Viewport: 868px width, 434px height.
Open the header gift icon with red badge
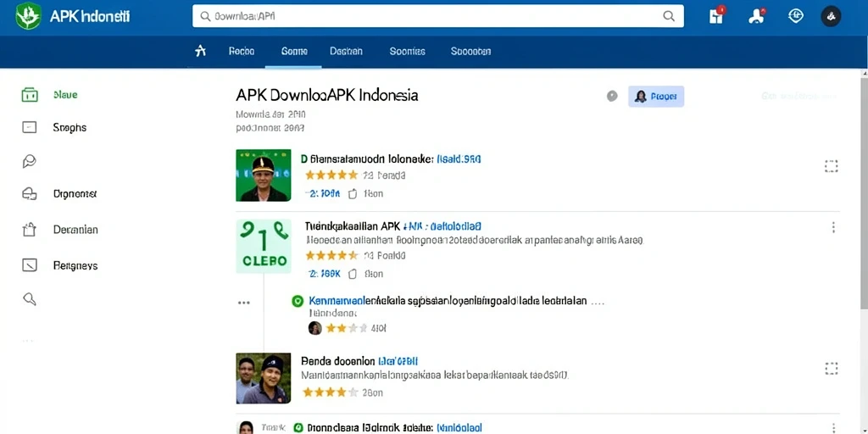[x=716, y=15]
